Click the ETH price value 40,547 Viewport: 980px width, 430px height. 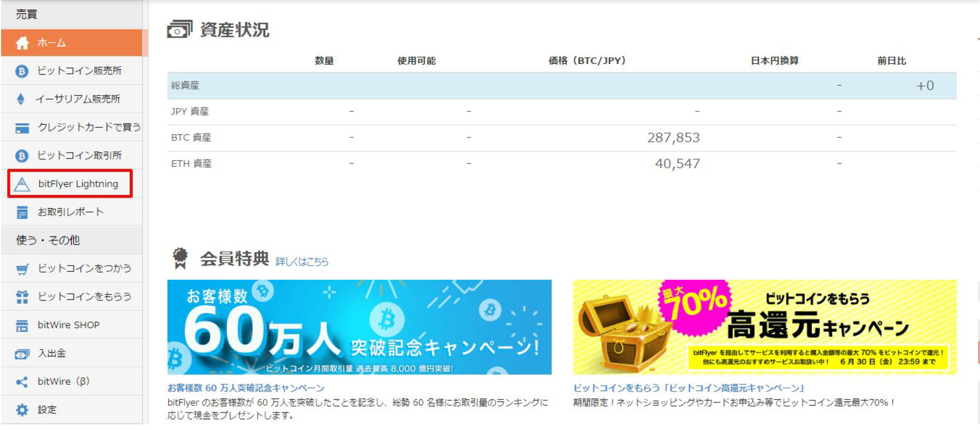tap(677, 164)
